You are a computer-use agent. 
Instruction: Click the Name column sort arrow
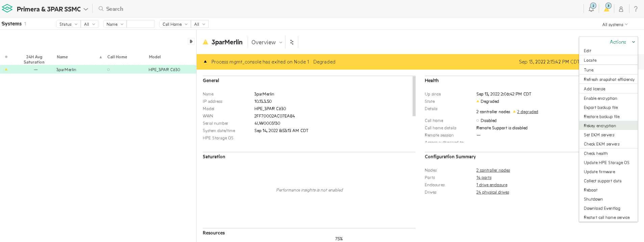click(x=101, y=57)
